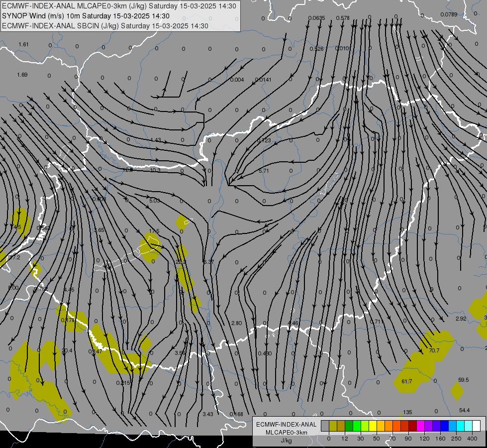Click the map value 0.430
This screenshot has width=487, height=448.
[265, 353]
